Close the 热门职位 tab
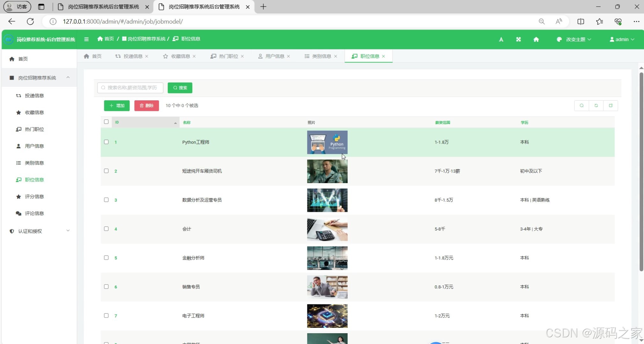 242,56
